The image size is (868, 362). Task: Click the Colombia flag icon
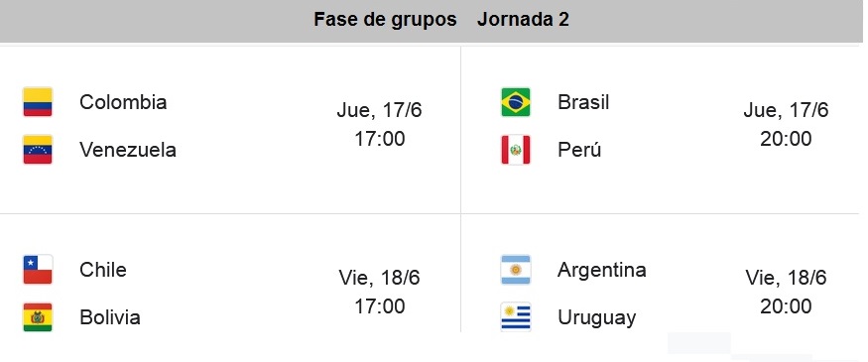(38, 102)
